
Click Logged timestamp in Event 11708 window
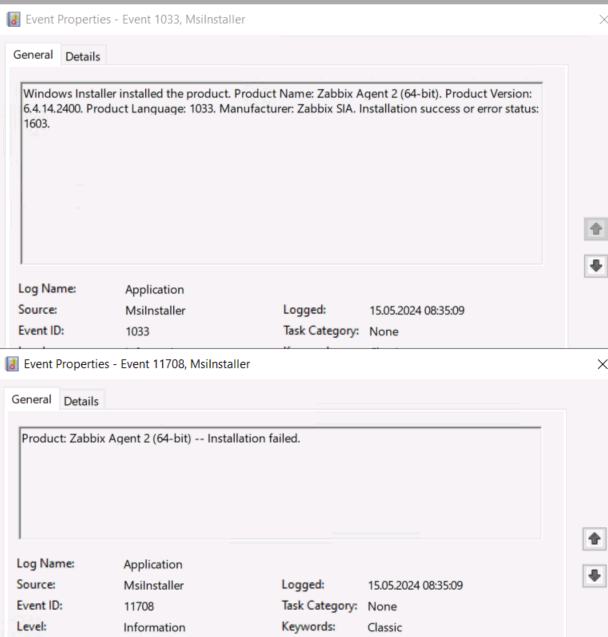coord(415,585)
